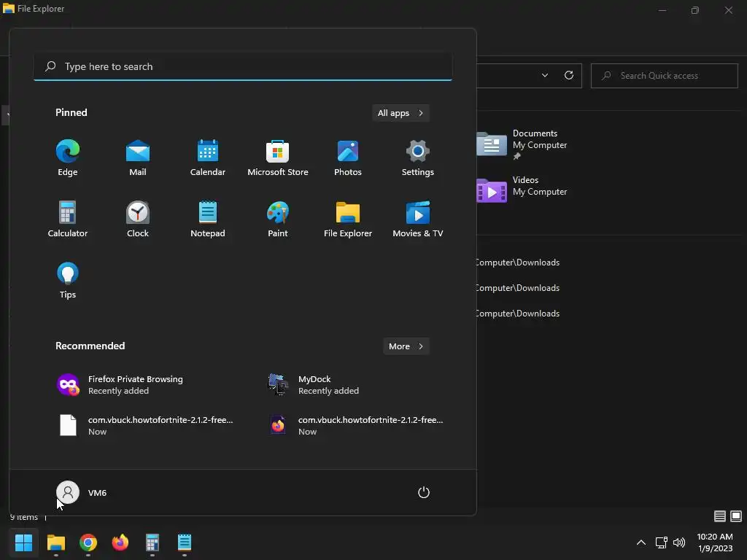Click More in Recommended section
This screenshot has height=560, width=747.
pyautogui.click(x=406, y=346)
